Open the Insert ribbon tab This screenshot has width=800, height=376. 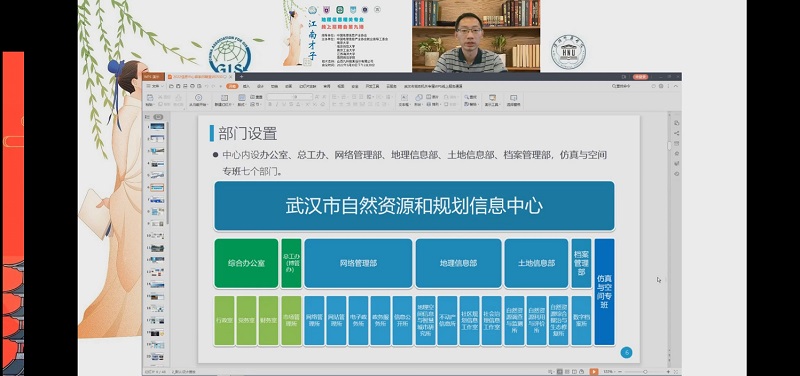tap(246, 86)
